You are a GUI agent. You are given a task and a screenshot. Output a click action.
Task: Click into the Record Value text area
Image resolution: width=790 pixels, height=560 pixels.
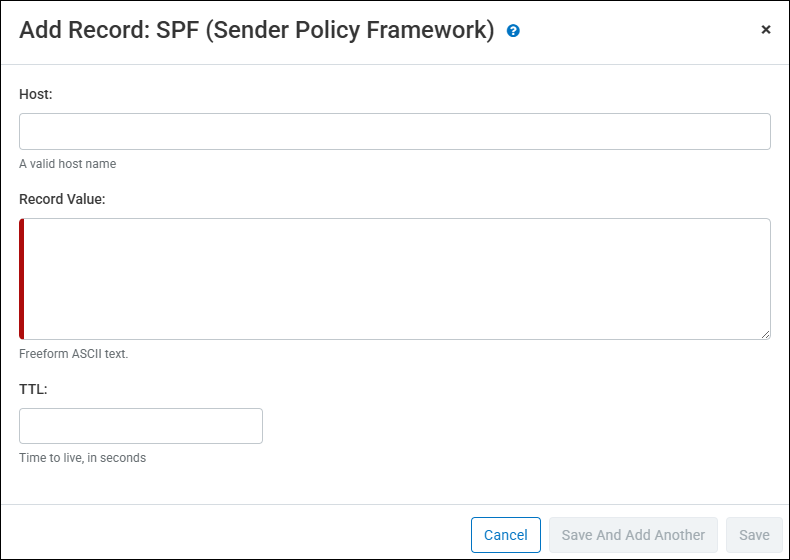(396, 279)
